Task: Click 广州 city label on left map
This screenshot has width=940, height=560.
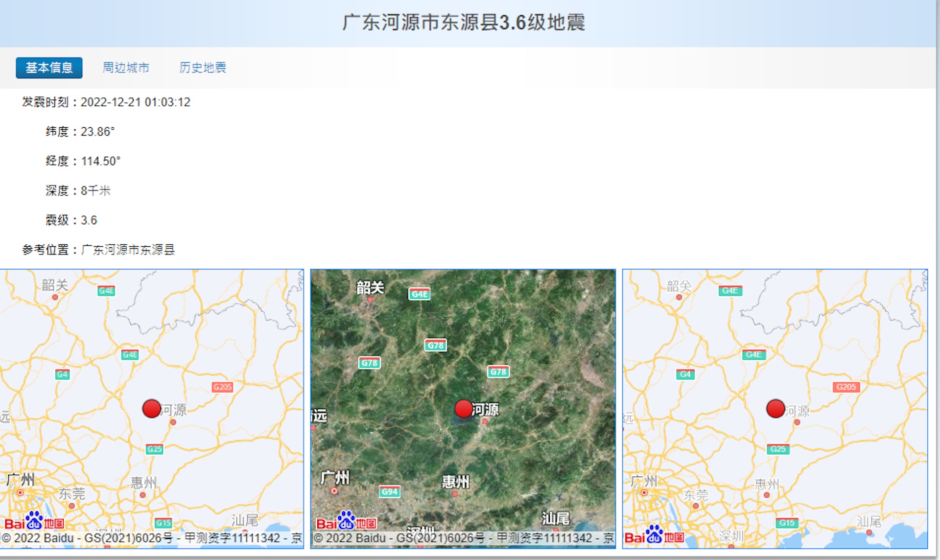Action: (21, 479)
